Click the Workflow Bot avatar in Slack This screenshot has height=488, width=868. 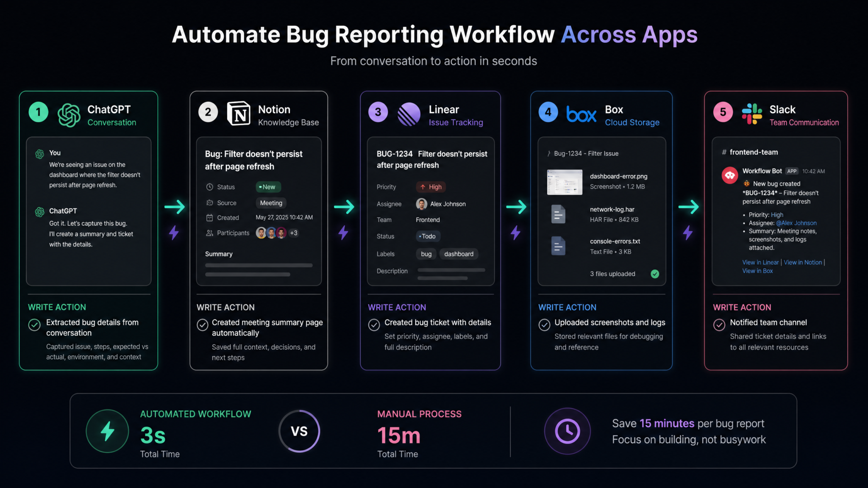pos(730,175)
